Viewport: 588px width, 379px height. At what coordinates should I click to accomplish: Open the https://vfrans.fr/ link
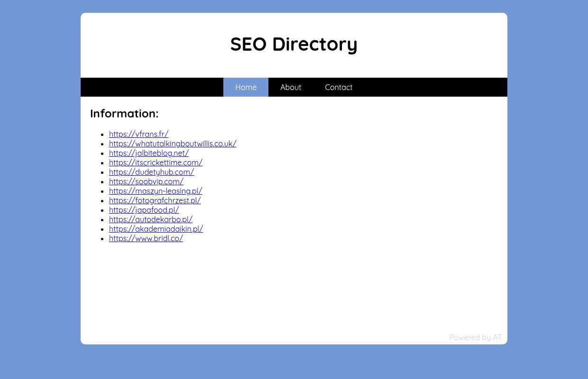(138, 134)
